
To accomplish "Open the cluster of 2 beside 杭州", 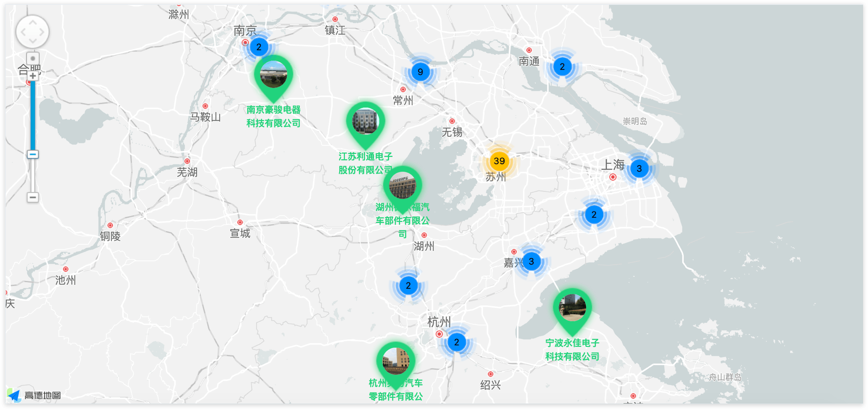I will click(x=456, y=342).
